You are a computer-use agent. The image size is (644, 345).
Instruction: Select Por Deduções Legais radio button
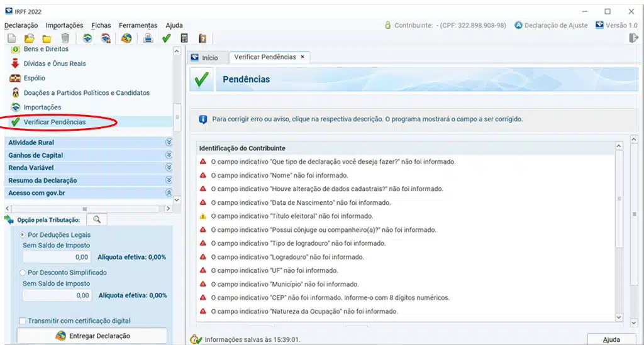23,234
